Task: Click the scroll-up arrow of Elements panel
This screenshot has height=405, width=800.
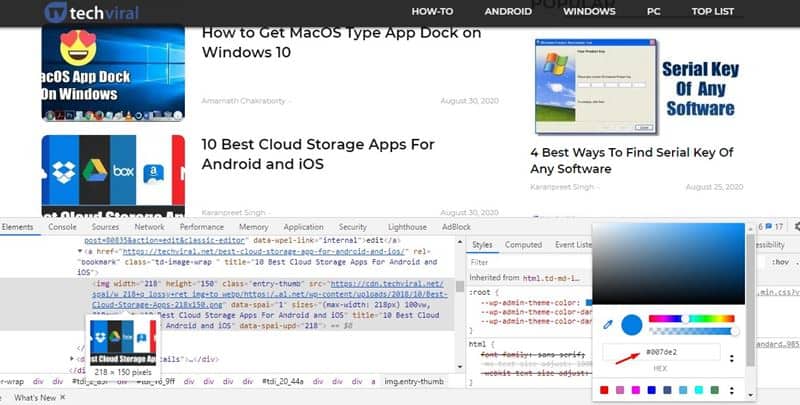Action: pos(460,242)
